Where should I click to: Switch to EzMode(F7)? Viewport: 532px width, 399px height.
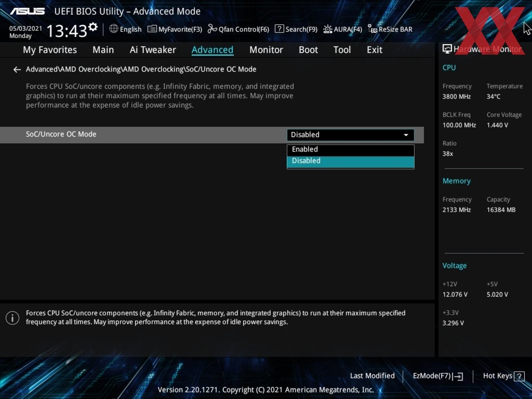[x=438, y=376]
